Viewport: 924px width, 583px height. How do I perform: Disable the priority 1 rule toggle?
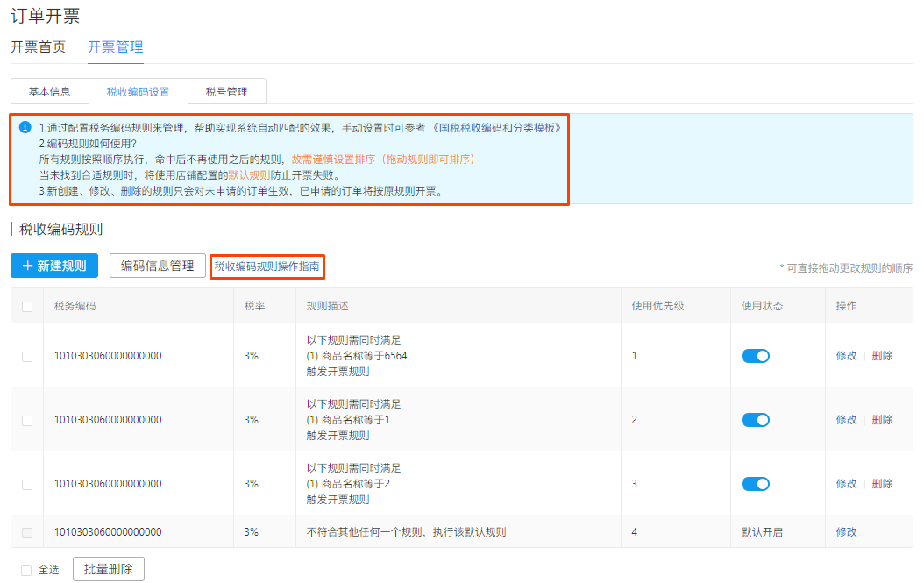coord(755,356)
